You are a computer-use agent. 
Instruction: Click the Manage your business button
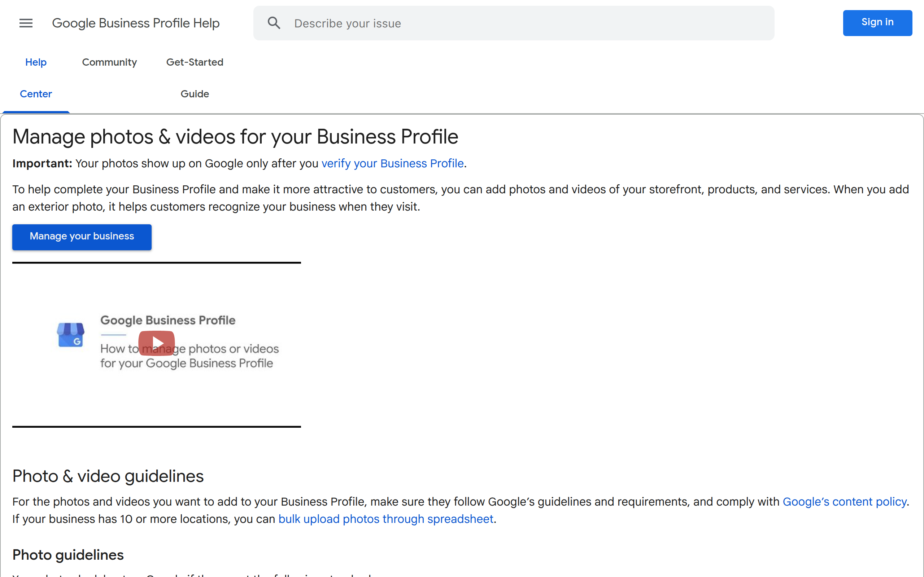tap(82, 237)
